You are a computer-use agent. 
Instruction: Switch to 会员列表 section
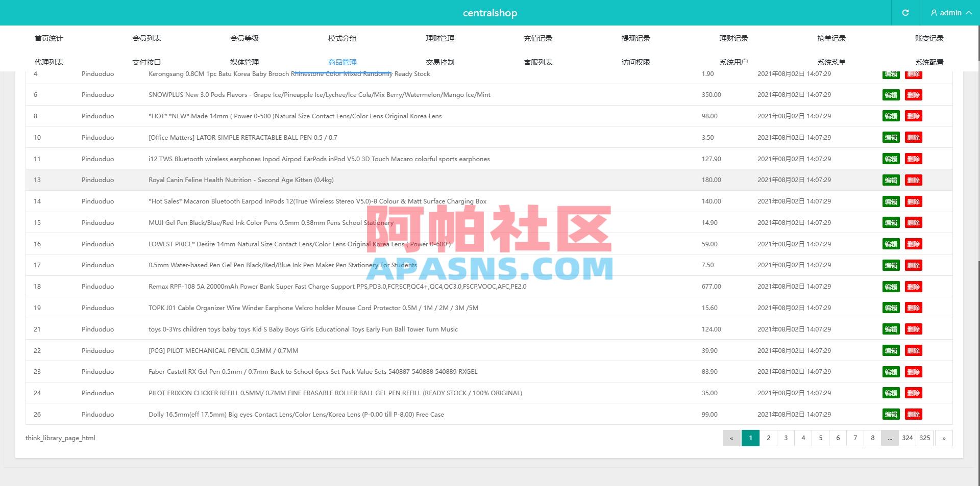(x=146, y=38)
